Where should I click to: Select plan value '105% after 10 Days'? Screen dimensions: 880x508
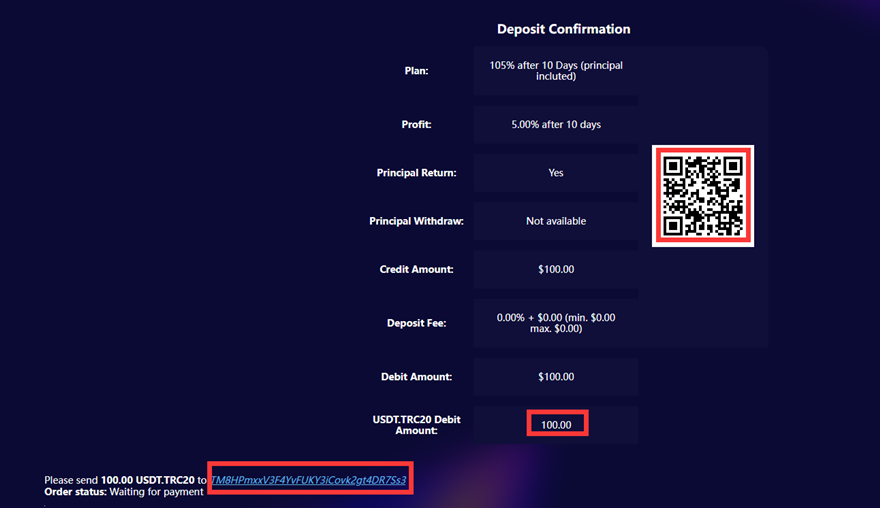[556, 71]
